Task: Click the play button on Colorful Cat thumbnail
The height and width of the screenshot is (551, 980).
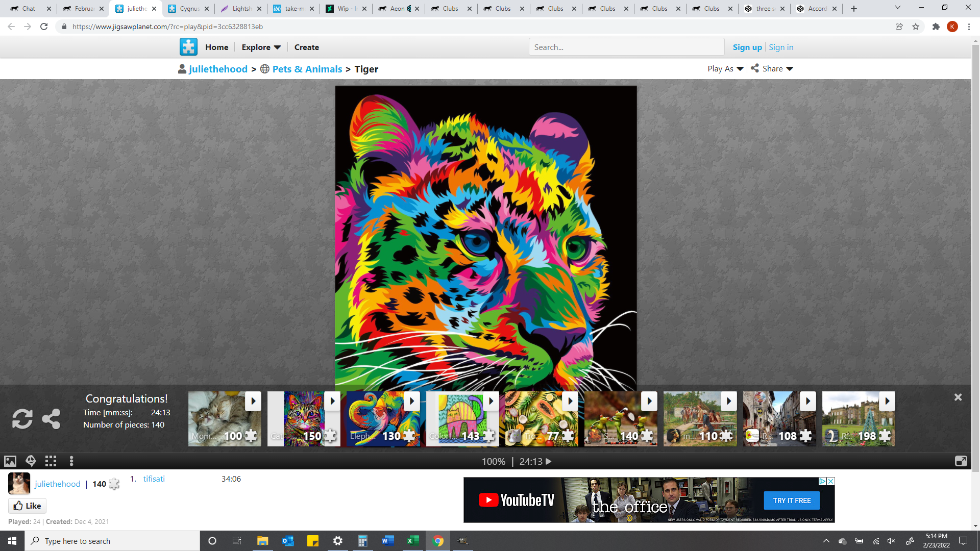Action: (492, 401)
